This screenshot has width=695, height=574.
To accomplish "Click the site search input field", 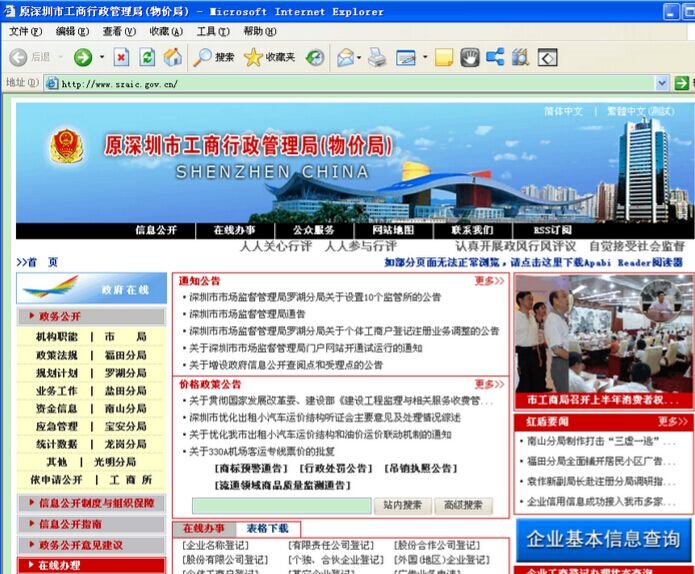I will tap(282, 506).
